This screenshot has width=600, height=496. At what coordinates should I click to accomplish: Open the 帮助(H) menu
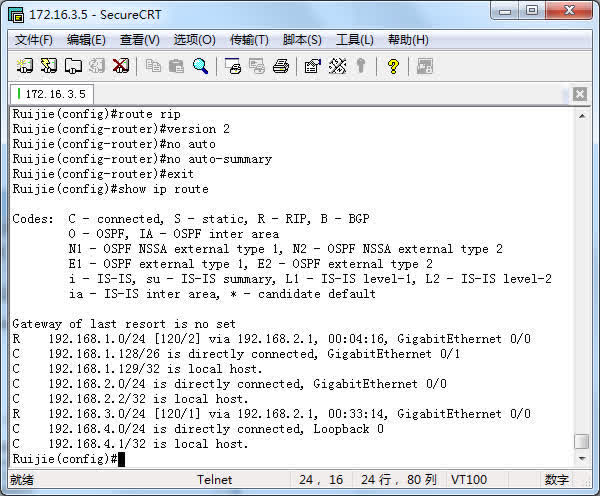(408, 40)
